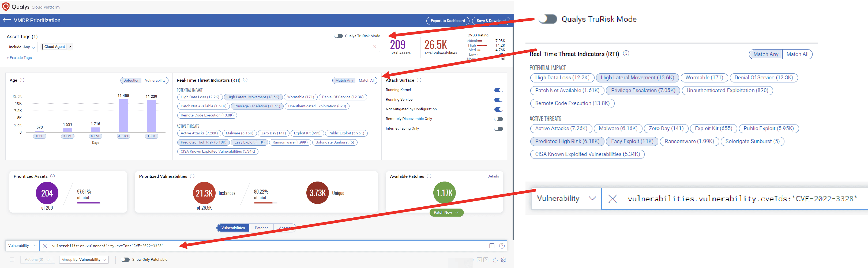Image resolution: width=868 pixels, height=268 pixels.
Task: Click the Qualys logo icon
Action: (x=6, y=6)
